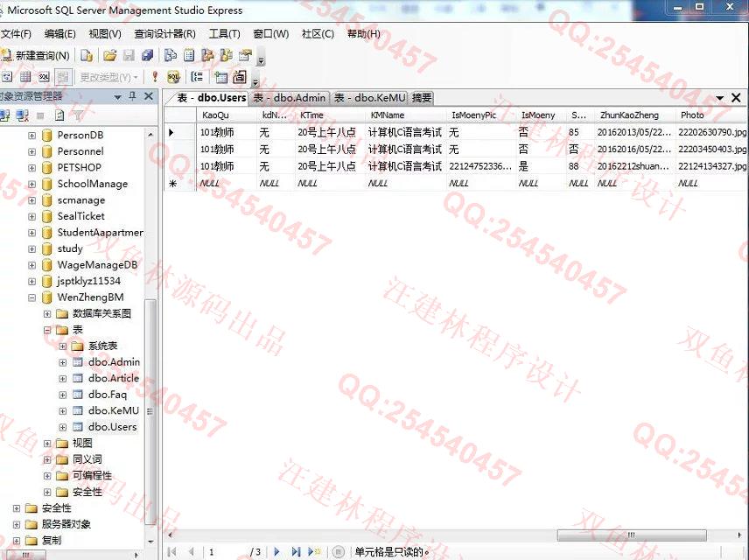Open the 查询设计器(R) menu
The image size is (749, 560).
(x=164, y=34)
